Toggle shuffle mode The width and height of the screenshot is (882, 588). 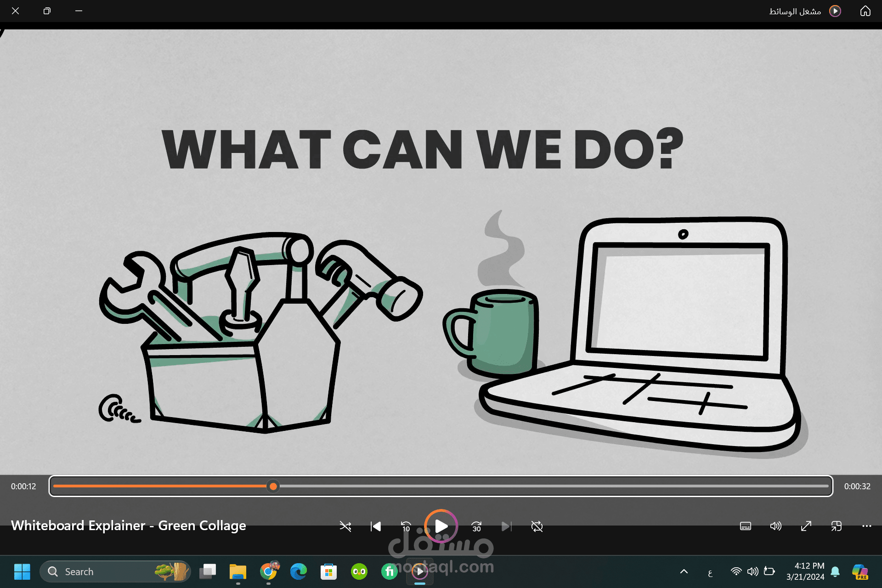tap(345, 526)
